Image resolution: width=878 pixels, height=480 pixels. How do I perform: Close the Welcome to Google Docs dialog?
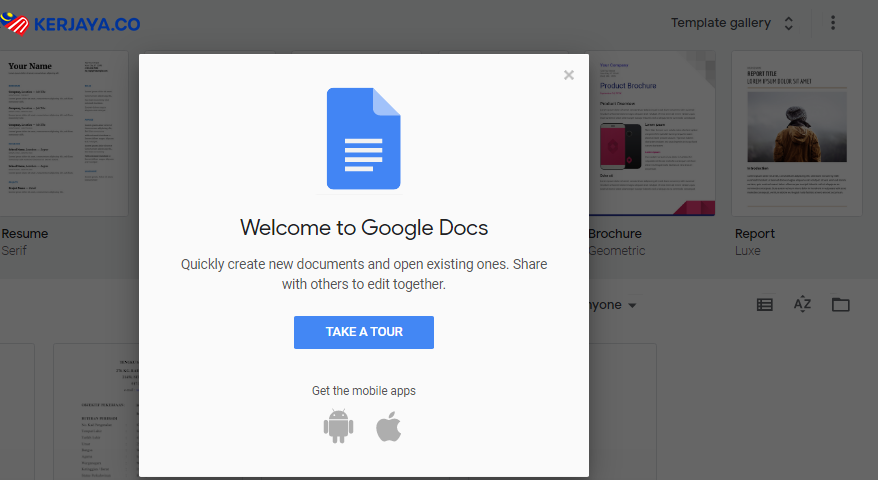click(x=569, y=75)
